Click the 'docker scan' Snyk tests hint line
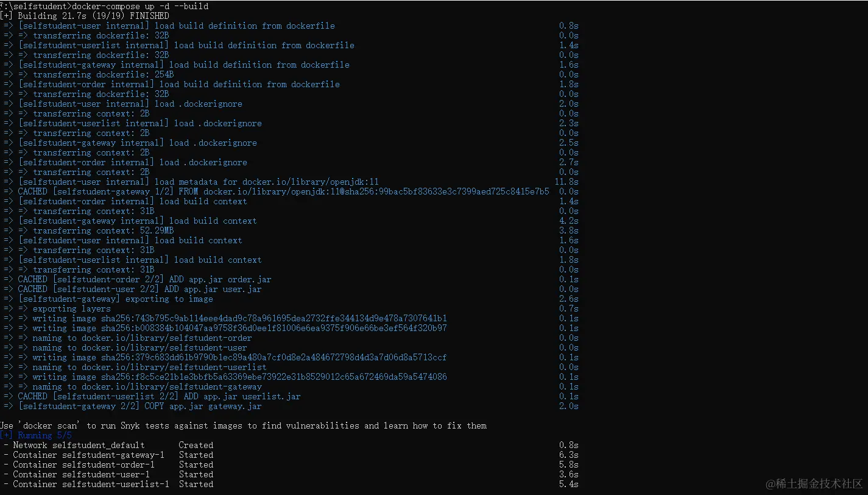 coord(244,426)
